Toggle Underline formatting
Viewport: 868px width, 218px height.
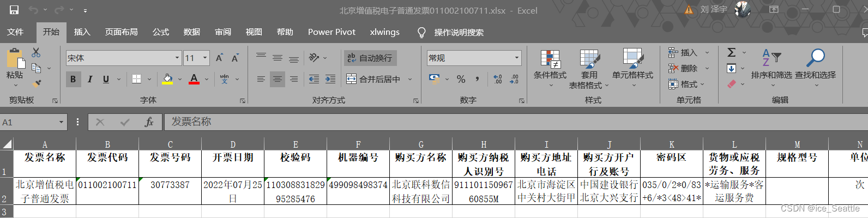106,79
